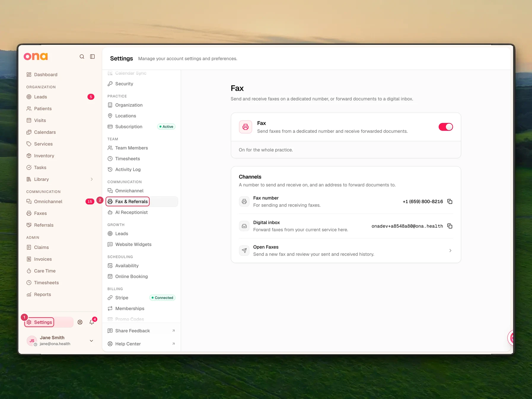Open Security settings
Screen dimensions: 532x399
pos(141,84)
